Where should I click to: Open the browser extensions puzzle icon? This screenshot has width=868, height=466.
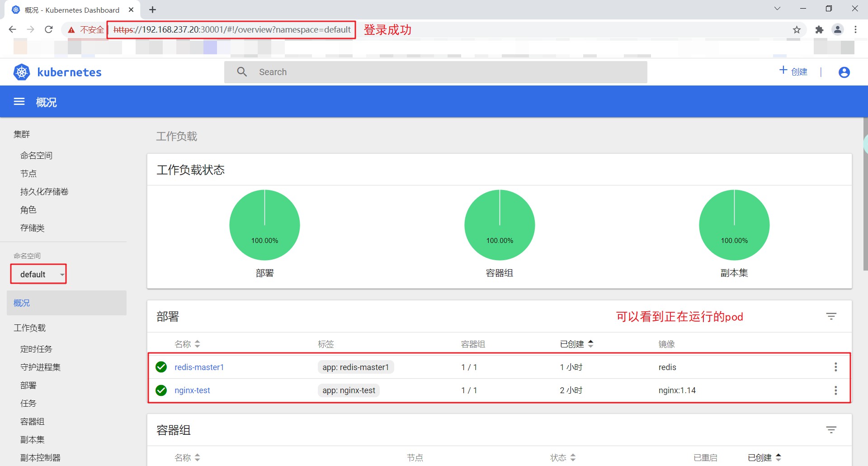[x=819, y=30]
